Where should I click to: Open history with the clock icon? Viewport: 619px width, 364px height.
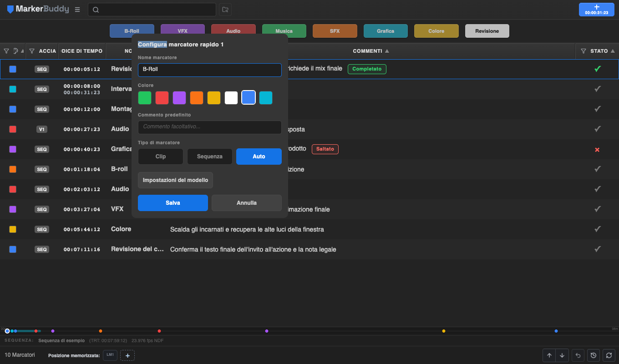click(593, 355)
